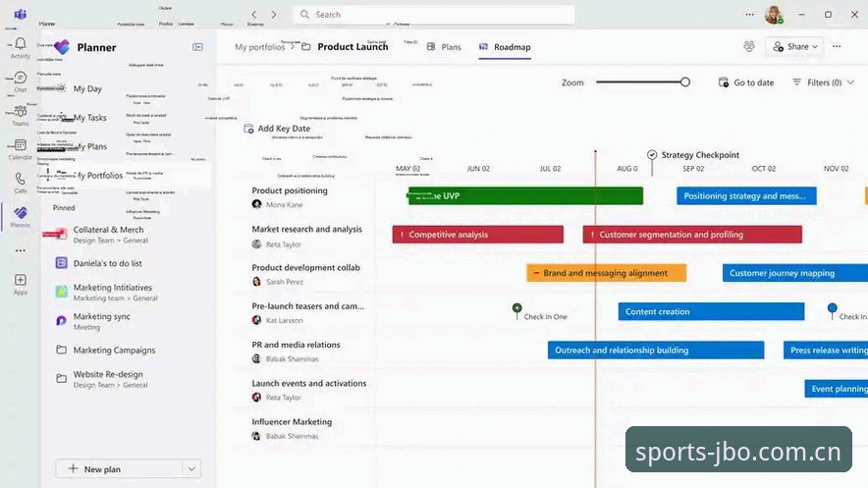
Task: Open Mona Kane's avatar under Product positioning
Action: click(x=257, y=204)
